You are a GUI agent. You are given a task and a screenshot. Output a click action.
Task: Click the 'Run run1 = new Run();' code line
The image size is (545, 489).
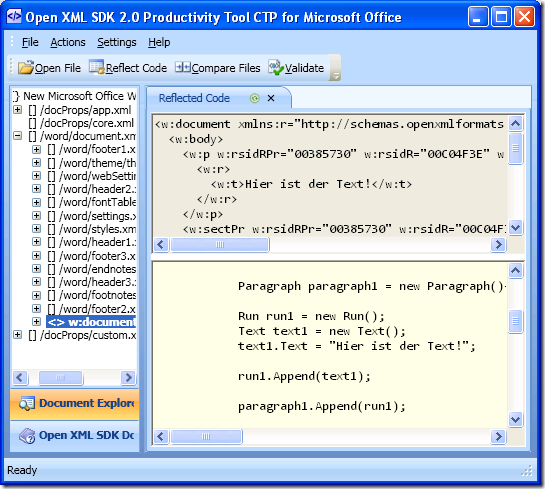(311, 316)
